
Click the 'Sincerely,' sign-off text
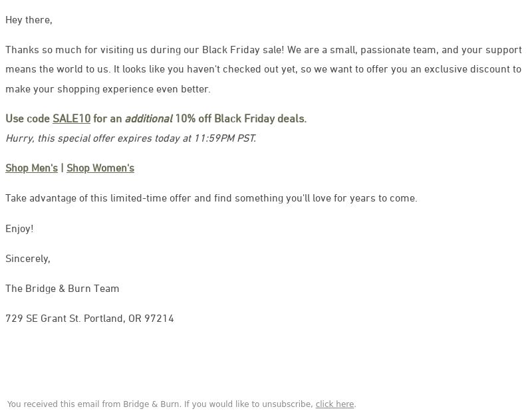pos(28,259)
